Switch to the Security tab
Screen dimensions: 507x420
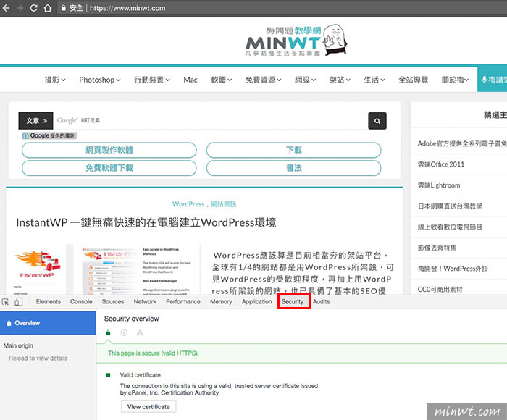pos(293,302)
